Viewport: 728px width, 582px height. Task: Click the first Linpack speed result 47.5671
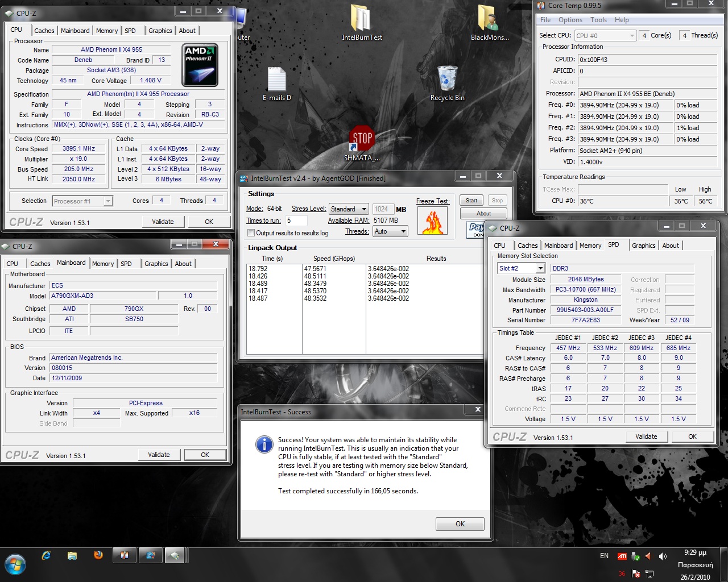[316, 269]
